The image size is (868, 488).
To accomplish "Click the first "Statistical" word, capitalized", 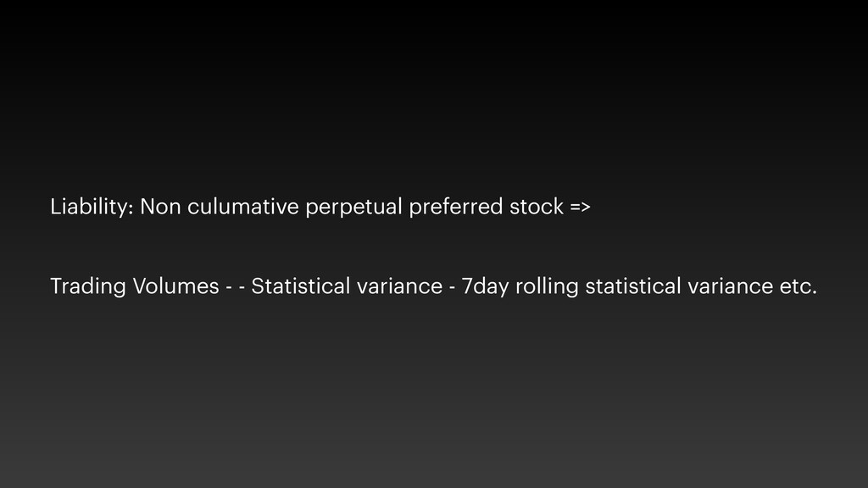I will [300, 287].
